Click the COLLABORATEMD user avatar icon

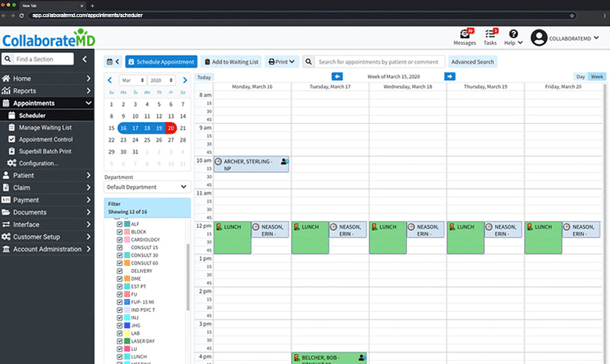point(538,37)
